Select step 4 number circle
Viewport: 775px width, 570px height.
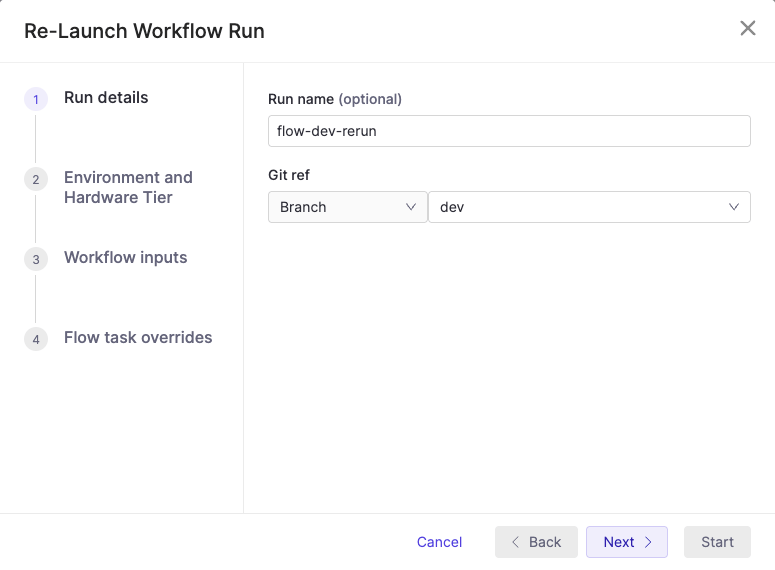[x=36, y=340]
